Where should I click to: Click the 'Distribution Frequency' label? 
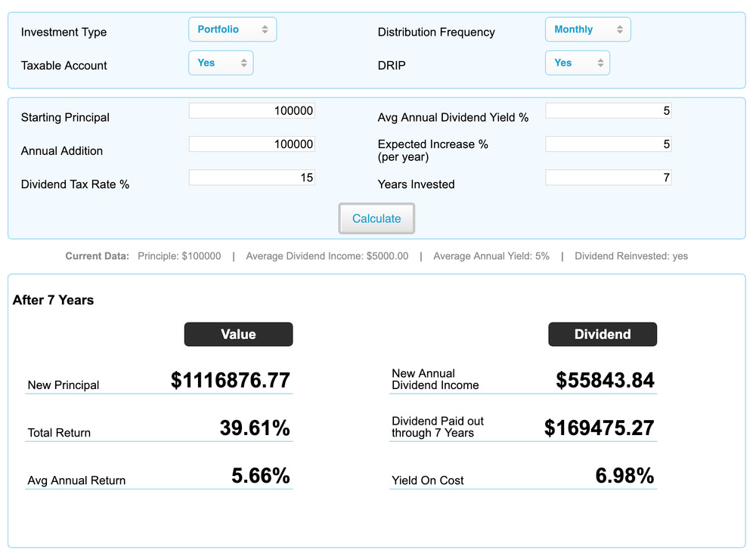[x=436, y=32]
